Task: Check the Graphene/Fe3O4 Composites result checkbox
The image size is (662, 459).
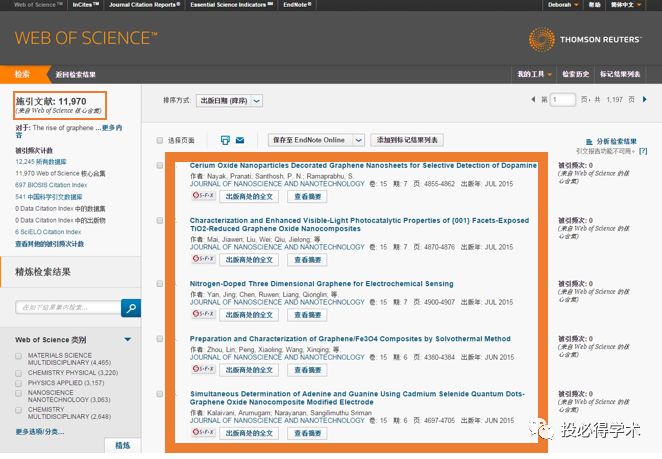Action: (160, 339)
